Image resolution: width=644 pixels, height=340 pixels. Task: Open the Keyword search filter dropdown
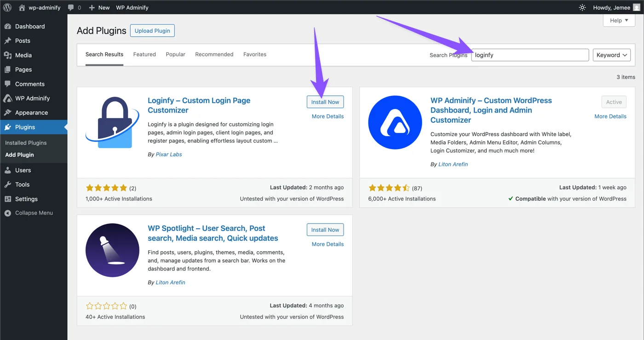611,55
